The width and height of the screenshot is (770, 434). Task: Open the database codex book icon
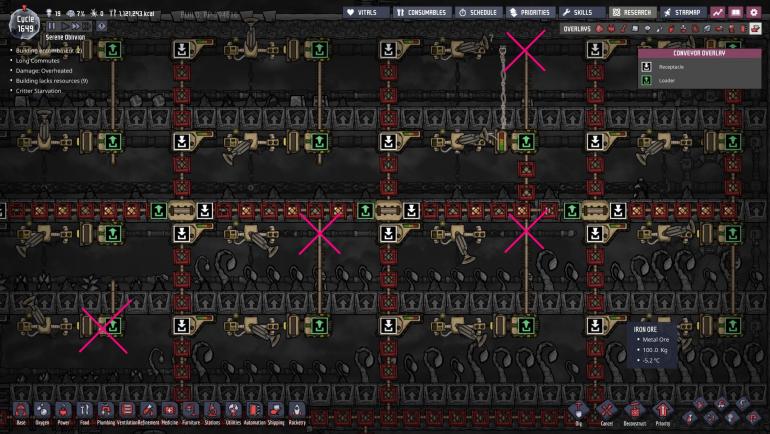(x=736, y=12)
